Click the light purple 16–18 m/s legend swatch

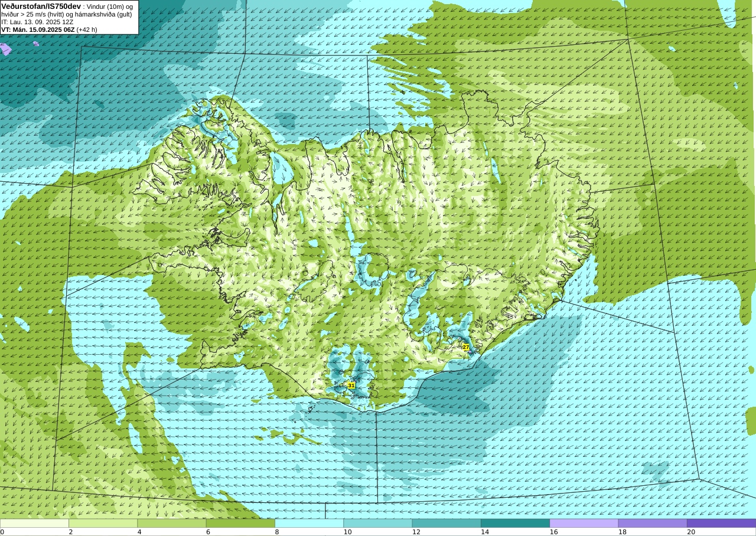tap(584, 523)
